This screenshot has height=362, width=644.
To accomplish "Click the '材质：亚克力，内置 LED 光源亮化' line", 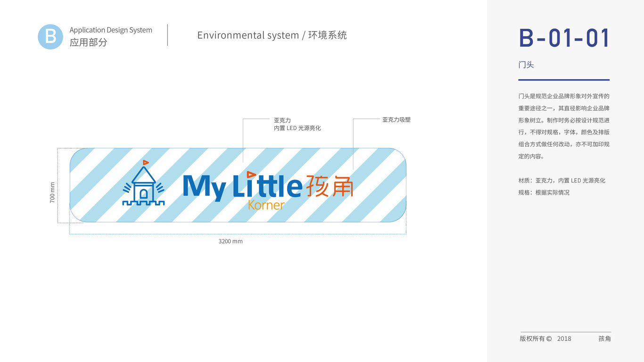I will pyautogui.click(x=562, y=181).
